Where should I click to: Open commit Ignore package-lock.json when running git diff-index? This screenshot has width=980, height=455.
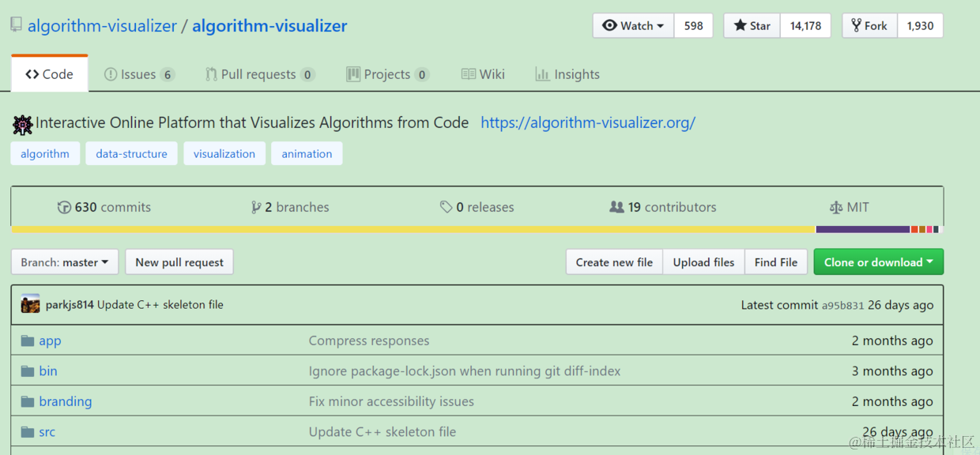click(x=465, y=371)
